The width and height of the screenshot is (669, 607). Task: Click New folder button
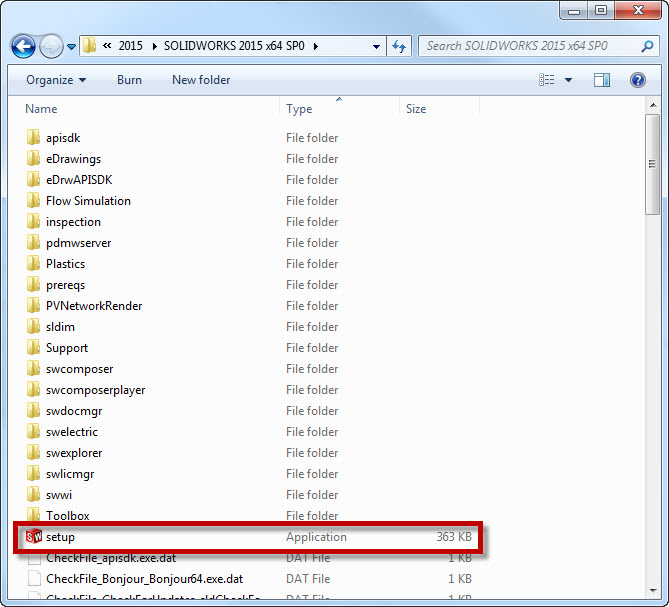click(x=201, y=80)
